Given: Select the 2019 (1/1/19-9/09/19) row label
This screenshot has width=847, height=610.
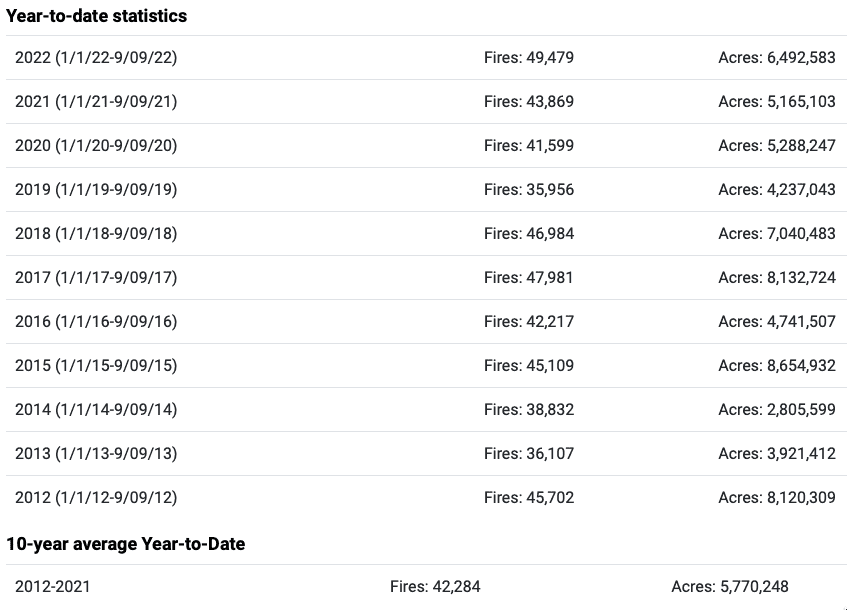Looking at the screenshot, I should [x=96, y=190].
